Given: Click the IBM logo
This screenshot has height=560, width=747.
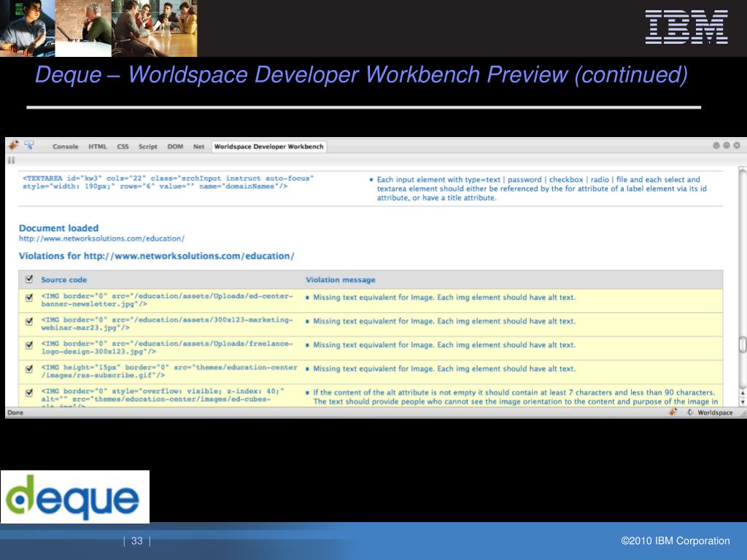Looking at the screenshot, I should (686, 27).
